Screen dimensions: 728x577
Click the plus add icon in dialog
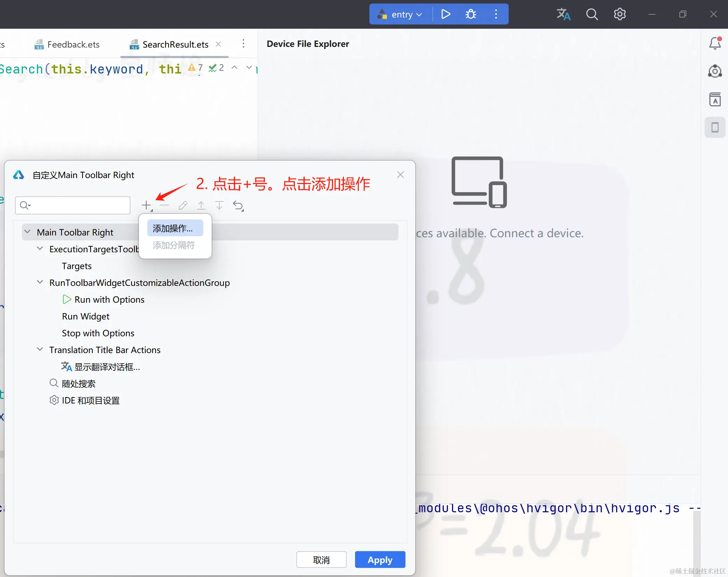tap(146, 205)
